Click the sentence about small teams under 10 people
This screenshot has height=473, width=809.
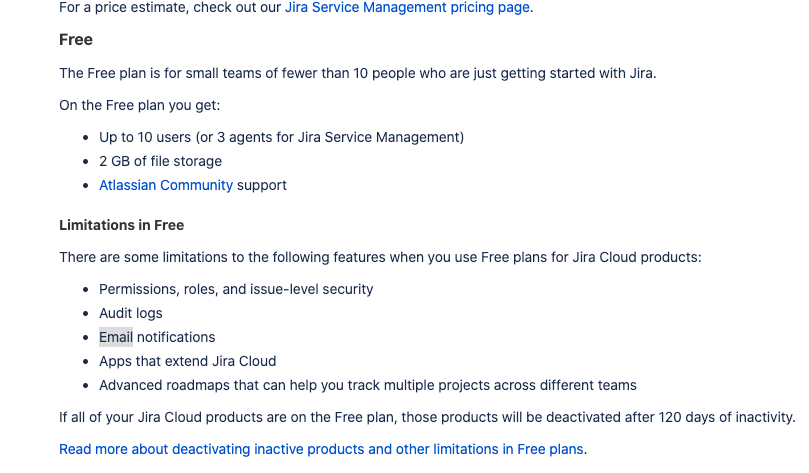(x=357, y=73)
